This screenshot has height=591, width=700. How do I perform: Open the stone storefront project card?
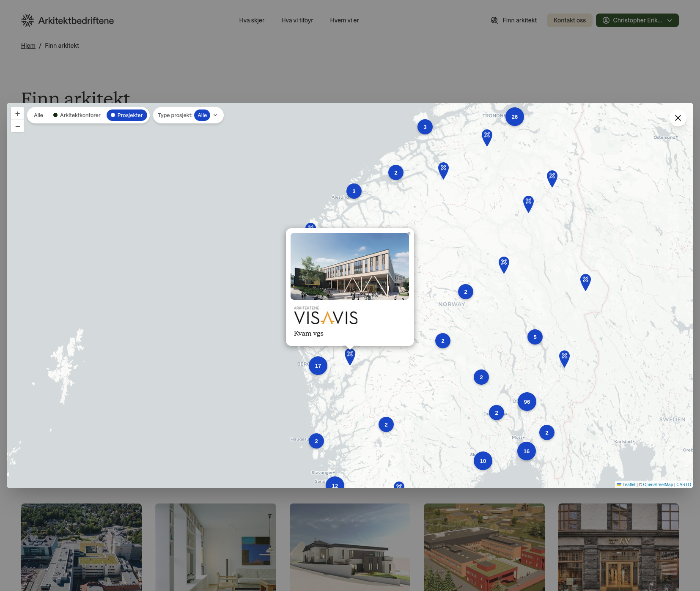[618, 547]
